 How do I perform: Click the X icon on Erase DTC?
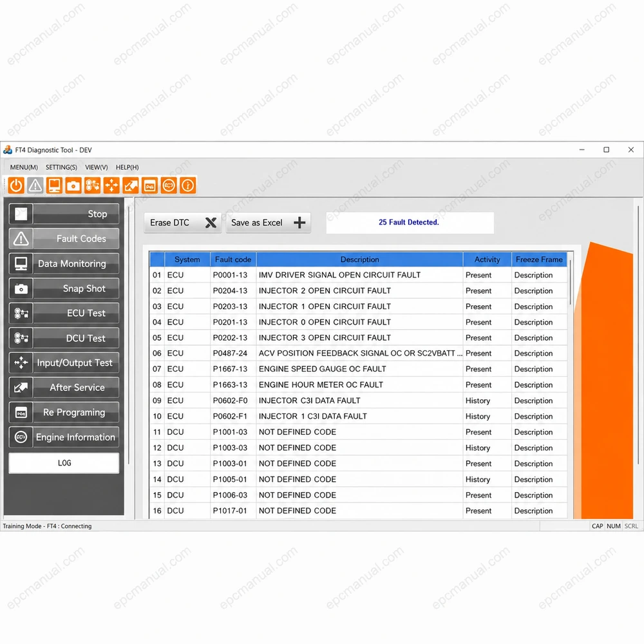point(211,223)
